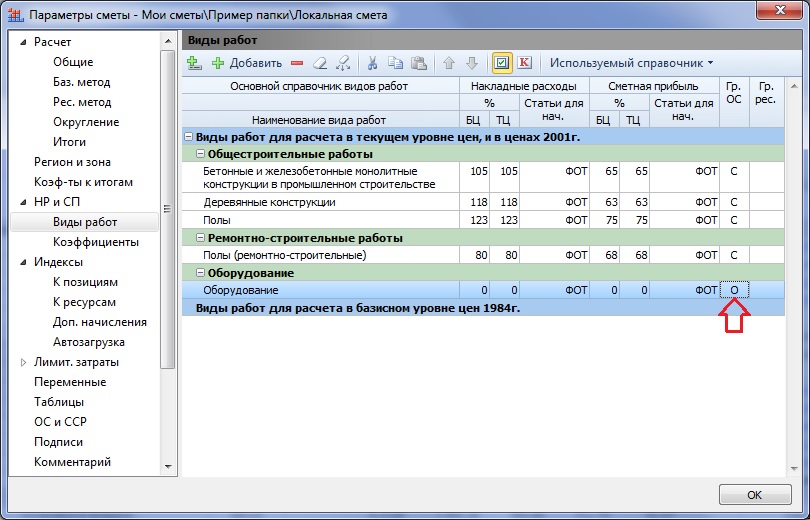The width and height of the screenshot is (810, 520).
Task: Click the move down arrow icon
Action: click(x=471, y=63)
